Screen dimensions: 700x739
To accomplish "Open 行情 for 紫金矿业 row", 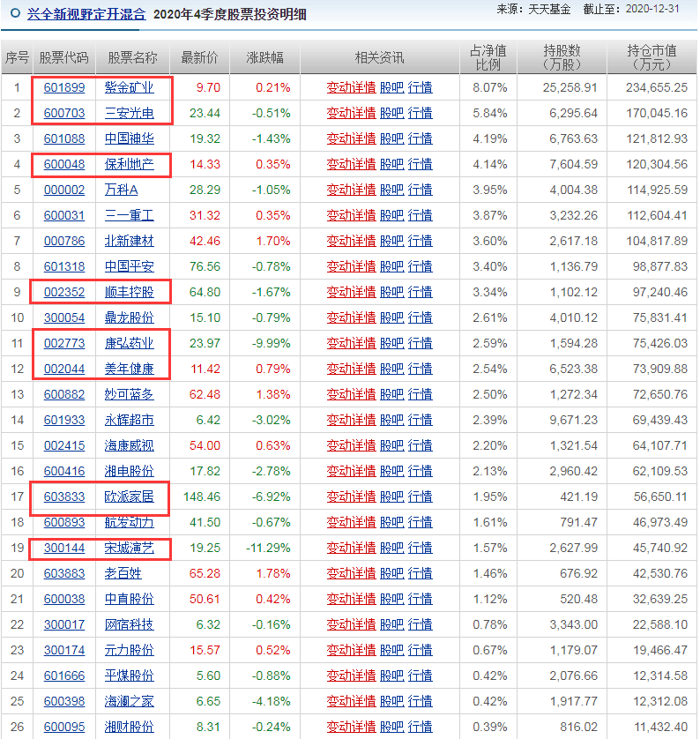I will click(x=421, y=87).
